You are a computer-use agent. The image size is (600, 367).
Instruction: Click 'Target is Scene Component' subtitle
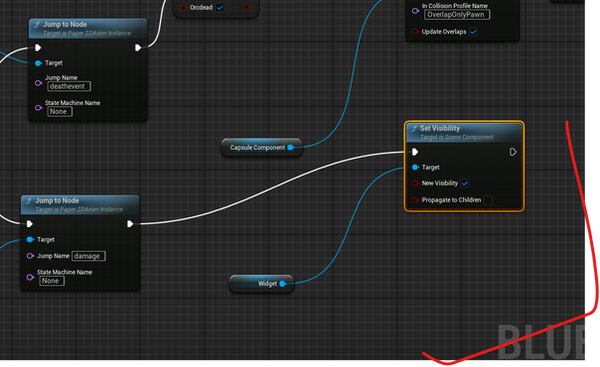click(457, 137)
